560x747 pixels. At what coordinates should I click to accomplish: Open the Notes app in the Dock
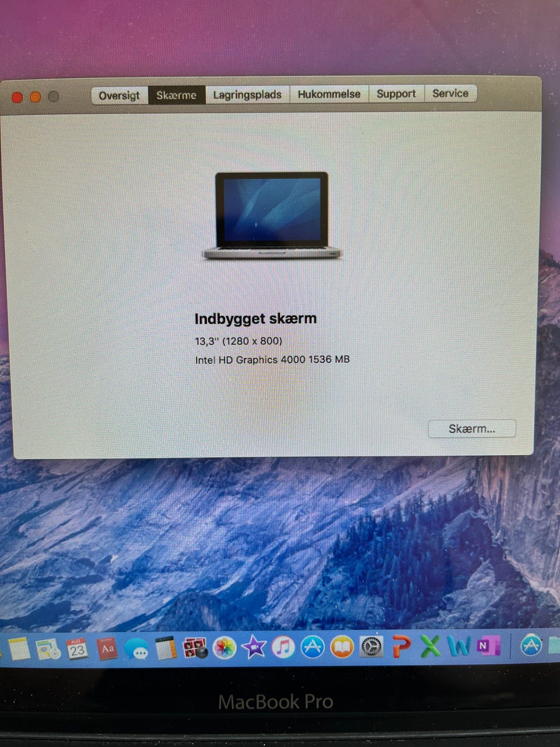pyautogui.click(x=19, y=648)
